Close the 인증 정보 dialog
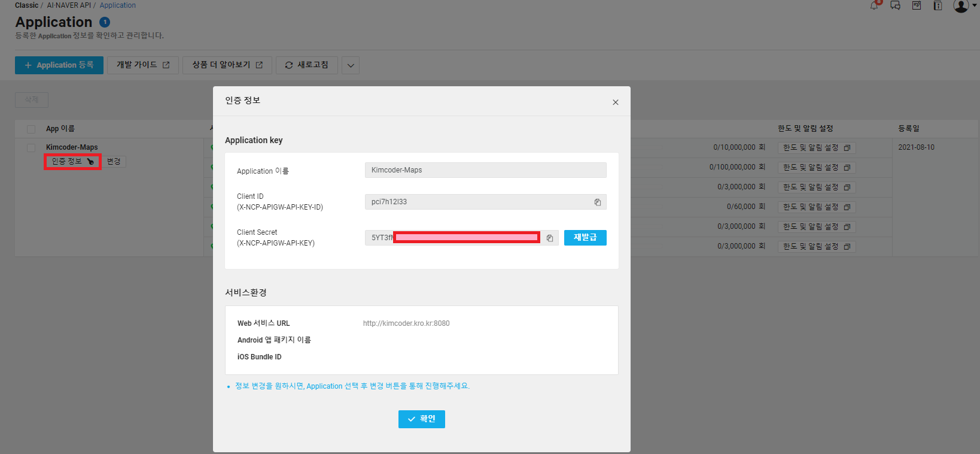980x454 pixels. pos(615,102)
